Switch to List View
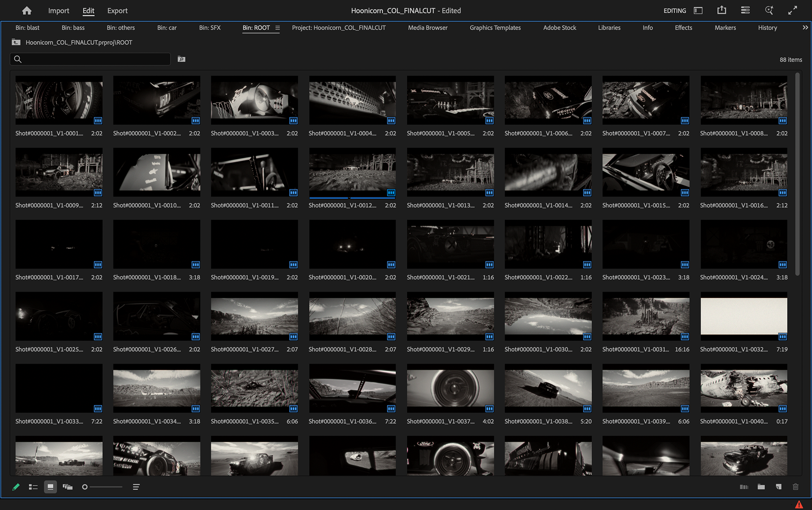This screenshot has height=510, width=812. click(33, 487)
